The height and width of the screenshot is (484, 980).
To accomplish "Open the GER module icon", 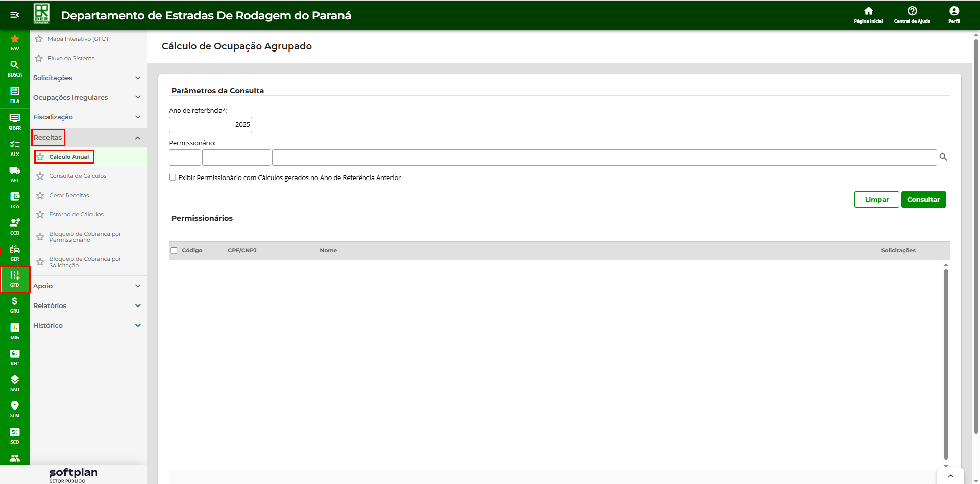I will tap(15, 252).
